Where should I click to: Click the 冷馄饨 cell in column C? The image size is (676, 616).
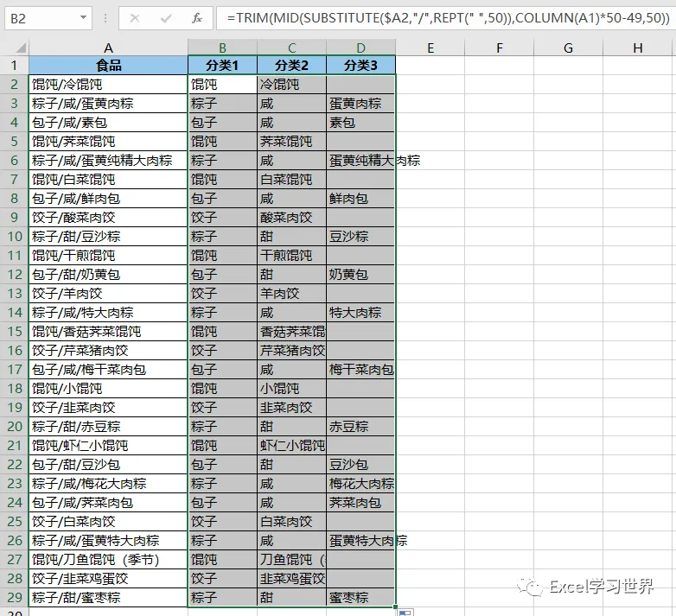point(292,85)
